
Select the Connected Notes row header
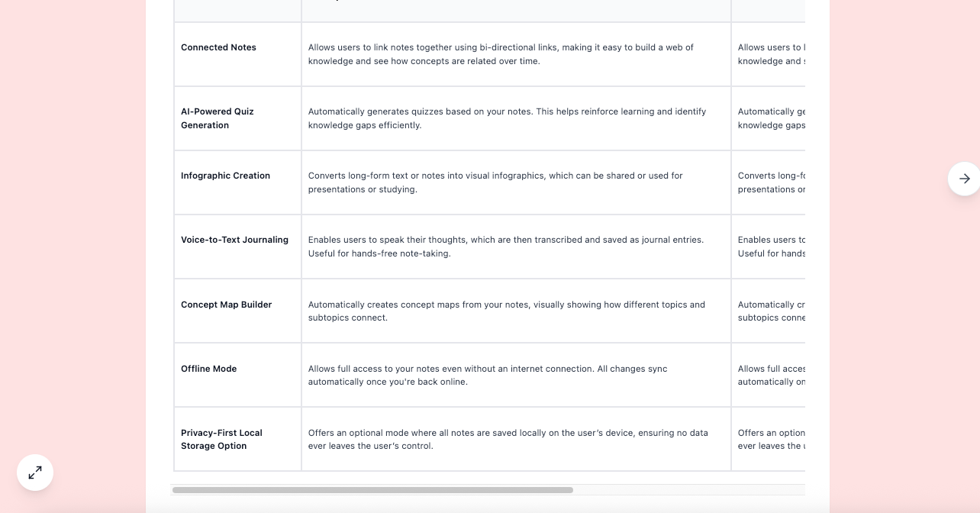coord(237,54)
